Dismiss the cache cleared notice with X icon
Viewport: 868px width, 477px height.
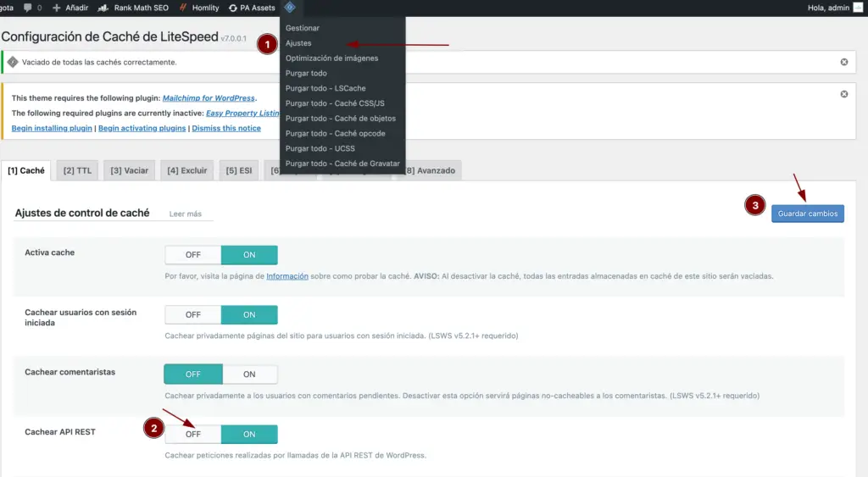tap(843, 62)
